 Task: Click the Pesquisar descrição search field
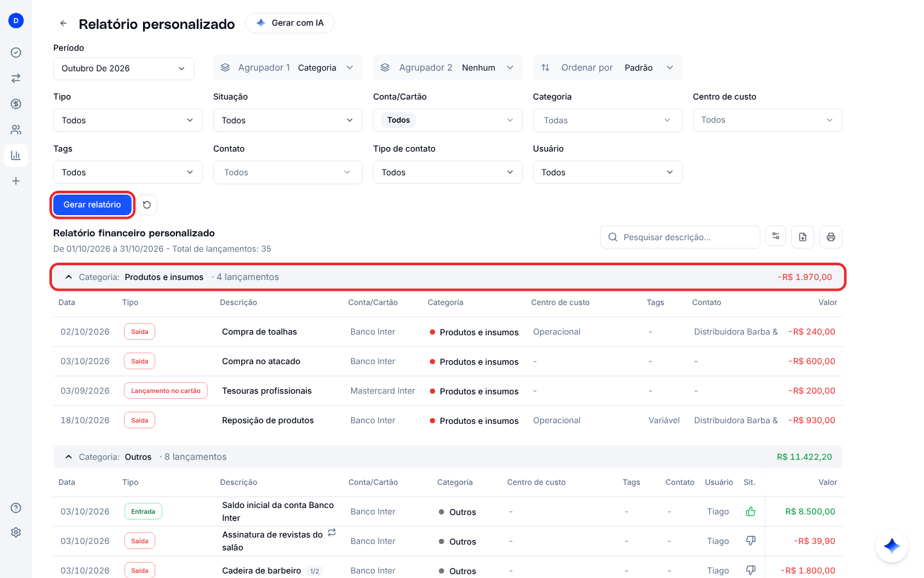(680, 237)
